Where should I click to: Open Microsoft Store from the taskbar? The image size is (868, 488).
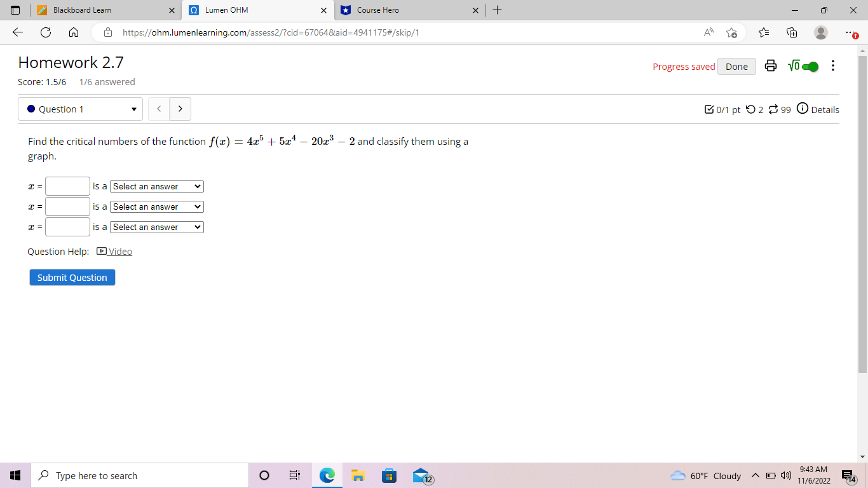coord(389,475)
